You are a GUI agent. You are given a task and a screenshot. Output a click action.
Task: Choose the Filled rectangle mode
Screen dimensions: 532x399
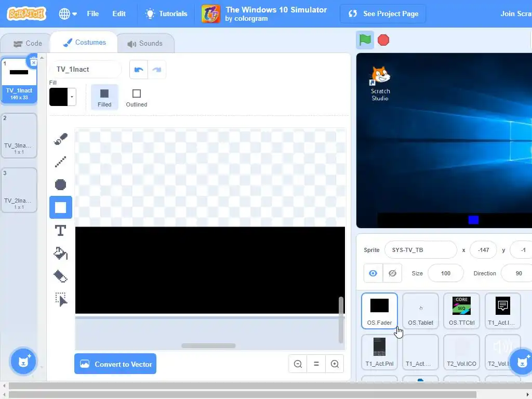point(104,97)
